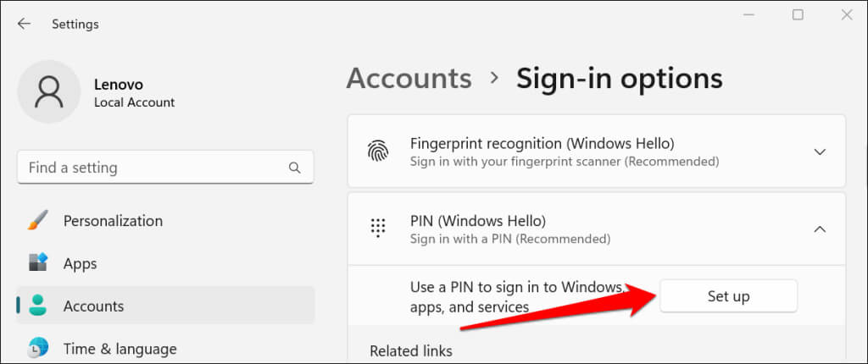Maximize the Settings window
868x364 pixels.
[x=798, y=15]
